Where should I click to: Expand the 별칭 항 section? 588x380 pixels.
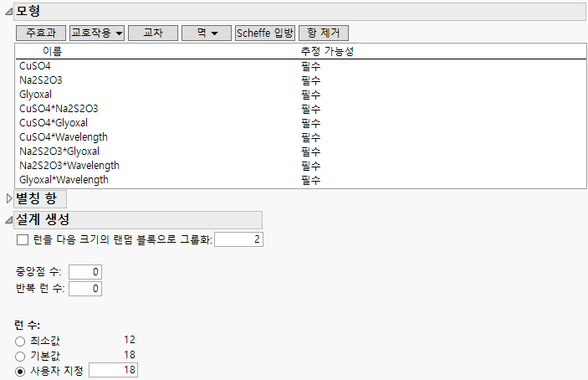coord(9,199)
